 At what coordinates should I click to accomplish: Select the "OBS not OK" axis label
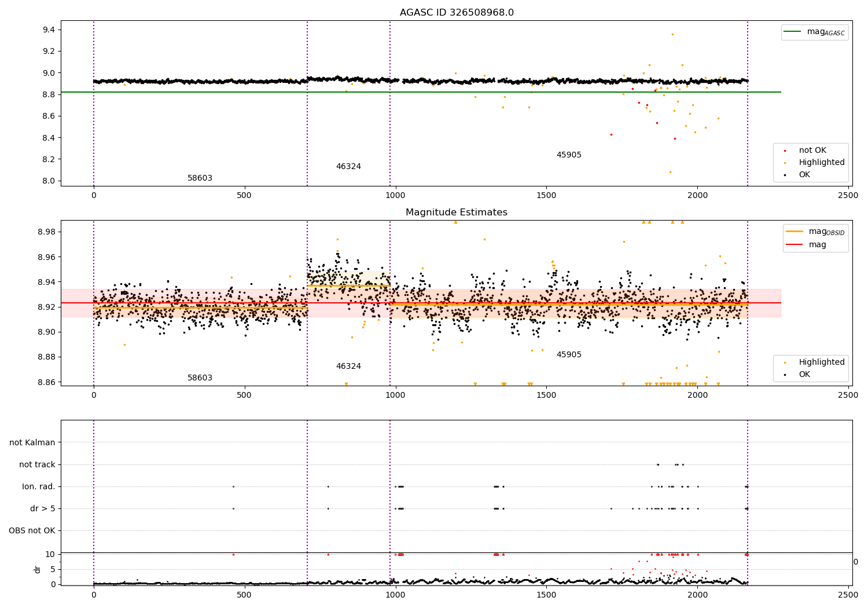tap(32, 530)
